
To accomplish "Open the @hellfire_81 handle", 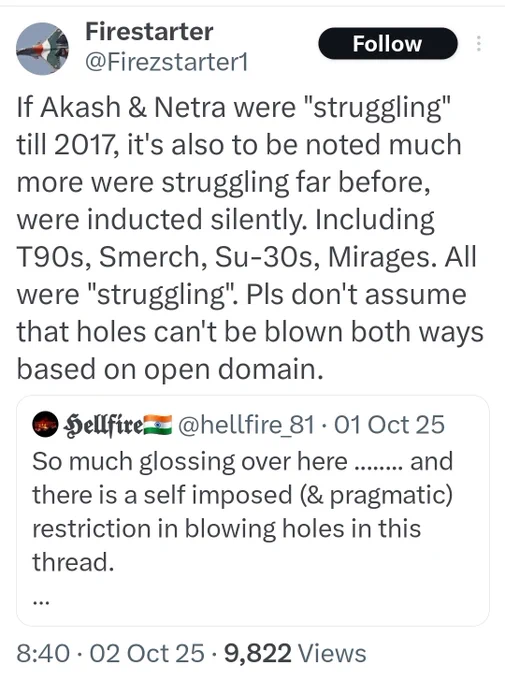I will 246,425.
